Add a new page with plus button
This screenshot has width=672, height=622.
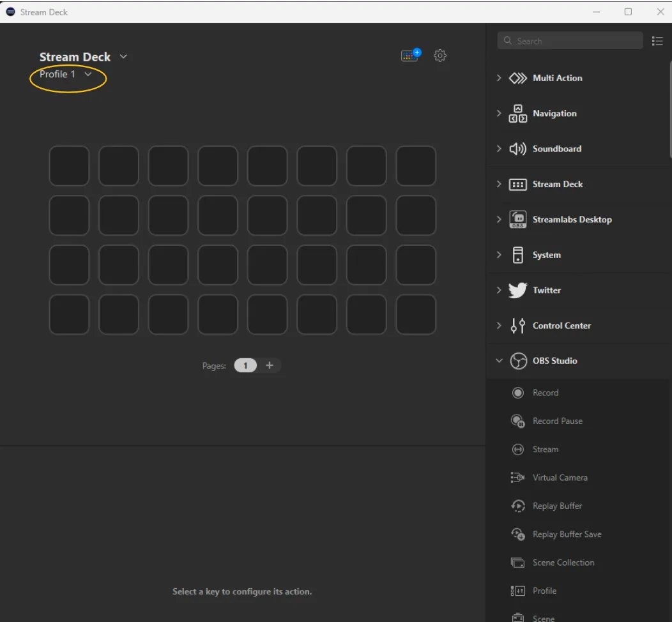point(270,365)
